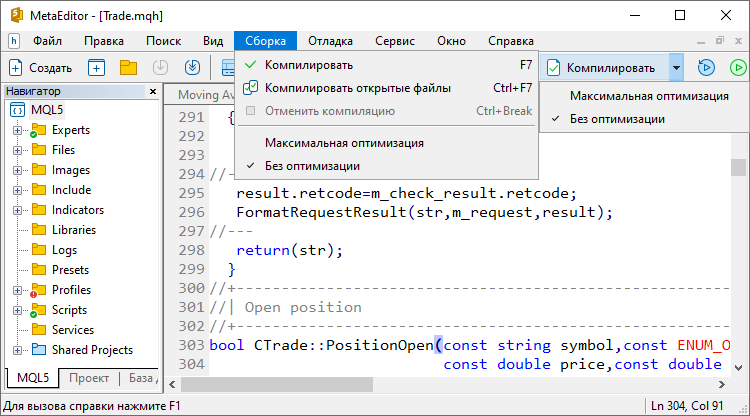Click the Experts folder icon
The image size is (750, 416).
[38, 130]
